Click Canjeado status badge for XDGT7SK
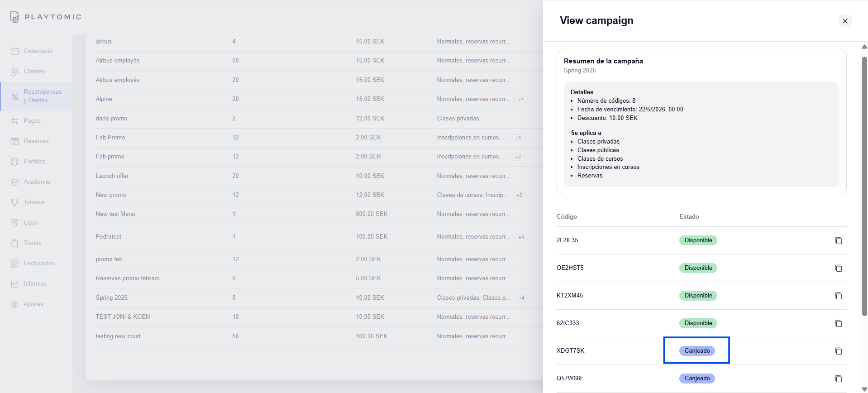868x393 pixels. (x=696, y=351)
